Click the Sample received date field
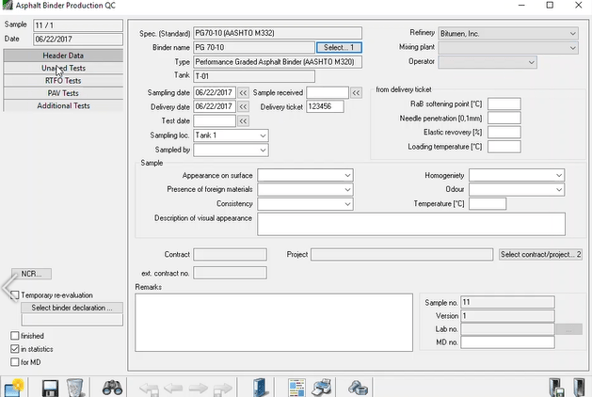 tap(327, 92)
